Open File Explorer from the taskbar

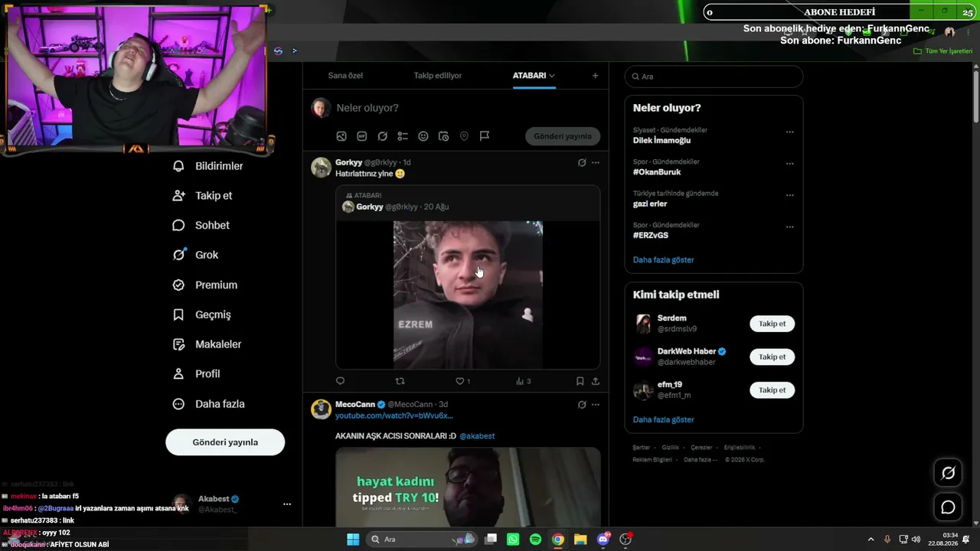tap(580, 540)
